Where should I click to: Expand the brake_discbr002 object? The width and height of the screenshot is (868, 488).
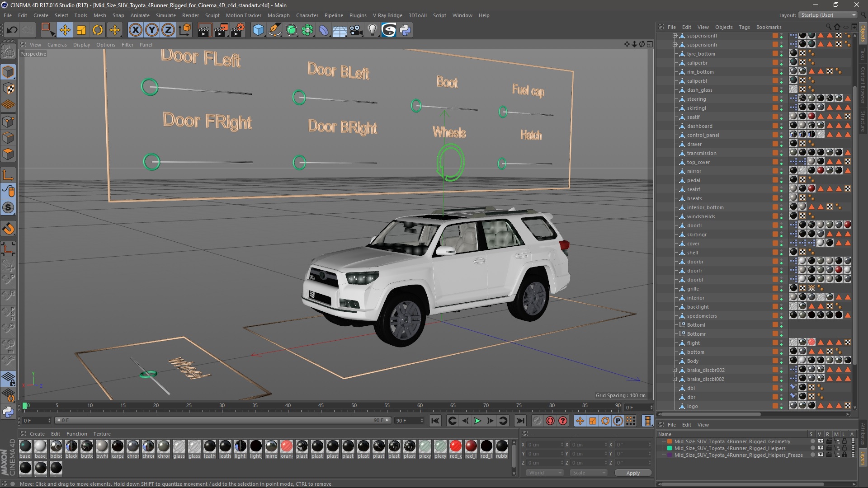click(x=675, y=370)
